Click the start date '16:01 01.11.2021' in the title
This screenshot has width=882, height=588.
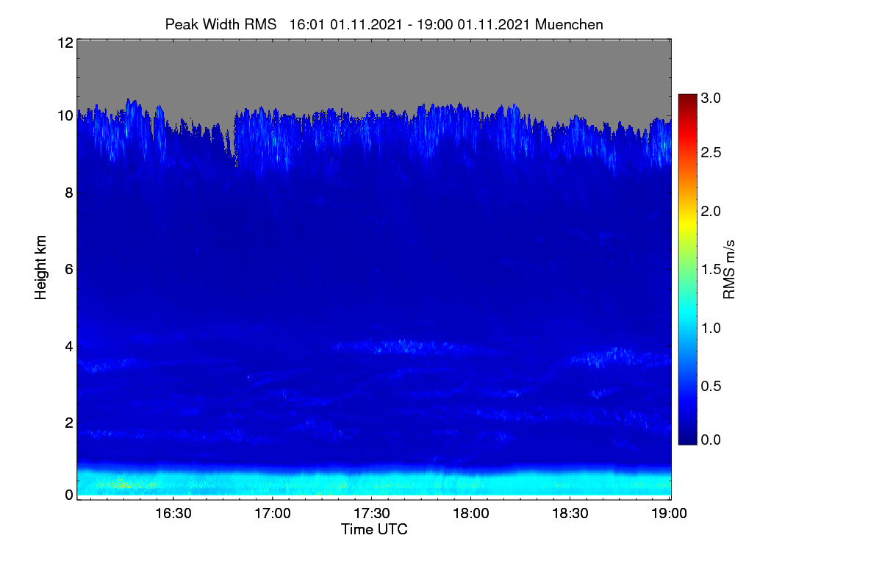[x=345, y=24]
